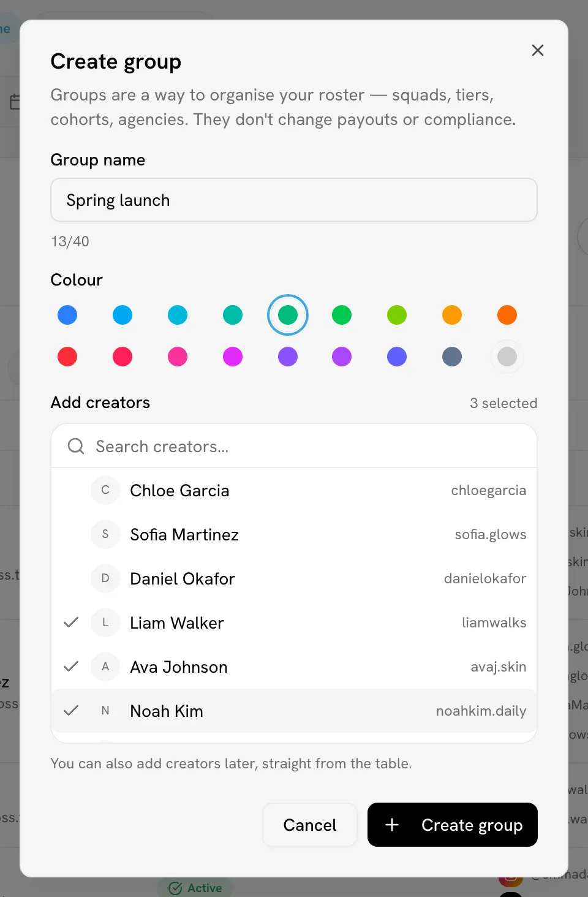Deselect Noah Kim from the group
Screen dimensions: 588x897
[x=294, y=711]
